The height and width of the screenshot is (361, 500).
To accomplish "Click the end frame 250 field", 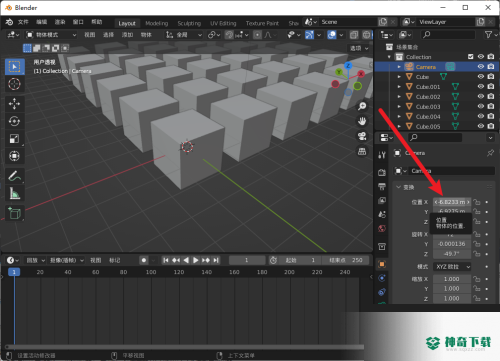I will coord(346,260).
